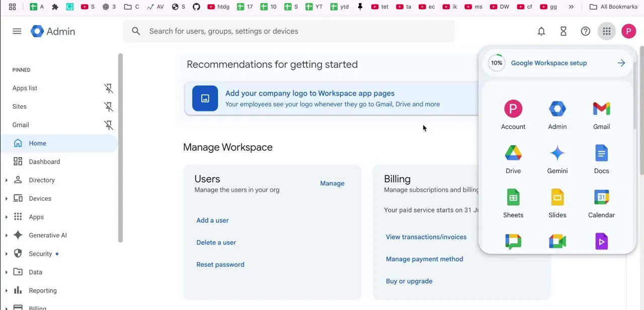Expand the Directory section
Image resolution: width=644 pixels, height=310 pixels.
(x=7, y=180)
